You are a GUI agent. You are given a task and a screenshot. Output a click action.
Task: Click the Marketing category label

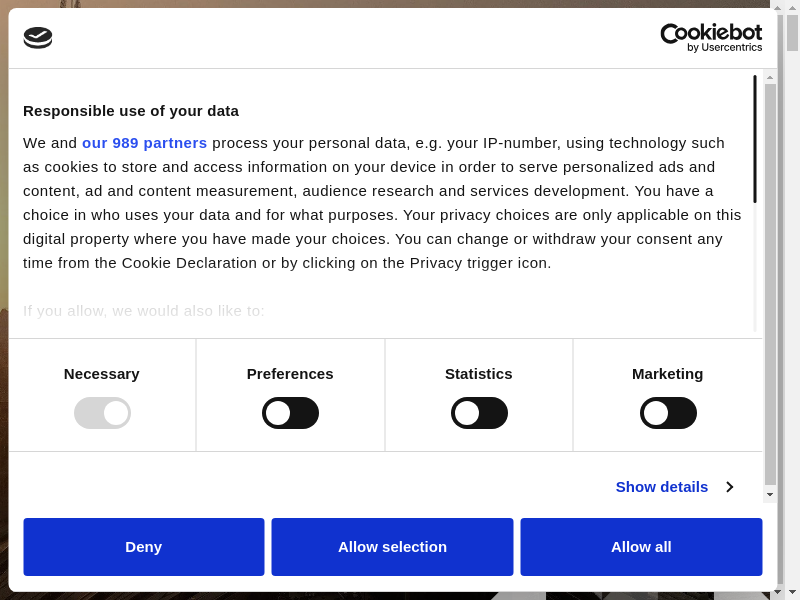[667, 374]
